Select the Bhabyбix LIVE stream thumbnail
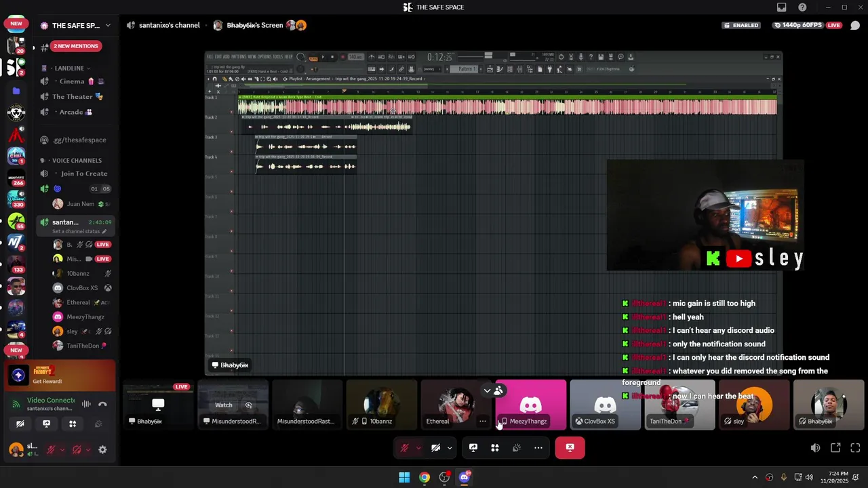The image size is (868, 488). 158,405
